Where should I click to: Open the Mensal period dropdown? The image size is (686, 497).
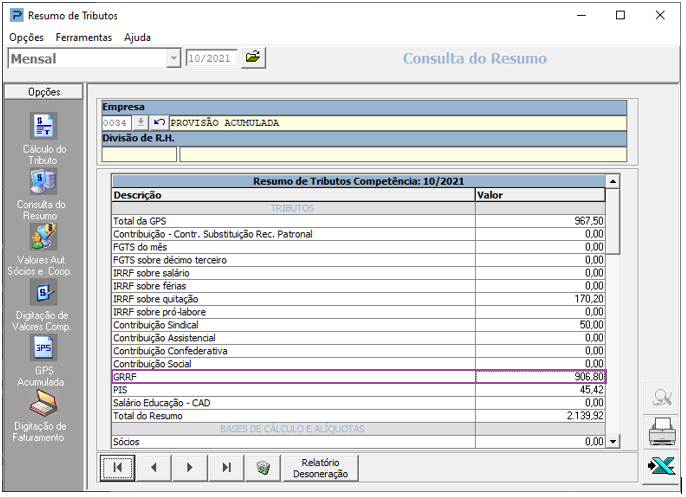pos(173,58)
